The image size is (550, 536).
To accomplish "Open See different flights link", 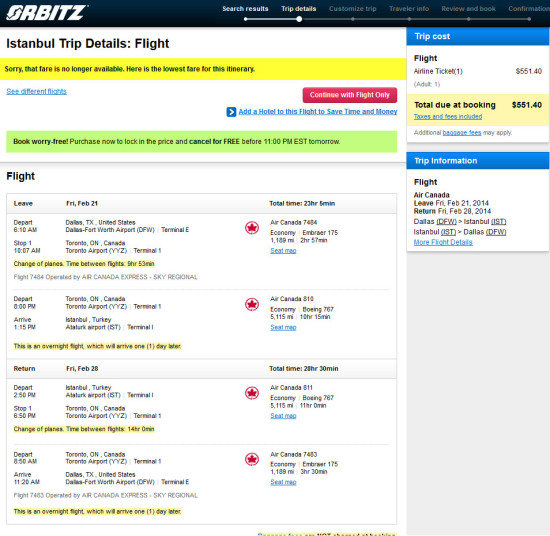I will (36, 92).
